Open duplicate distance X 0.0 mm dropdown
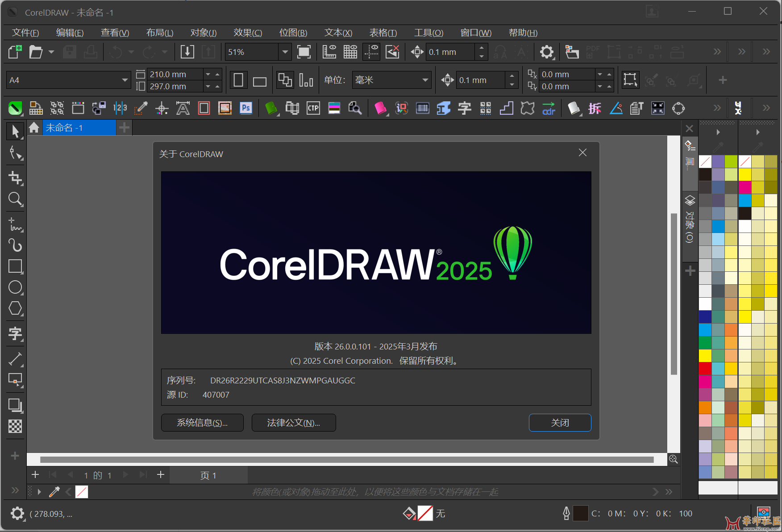The image size is (782, 532). [x=600, y=74]
